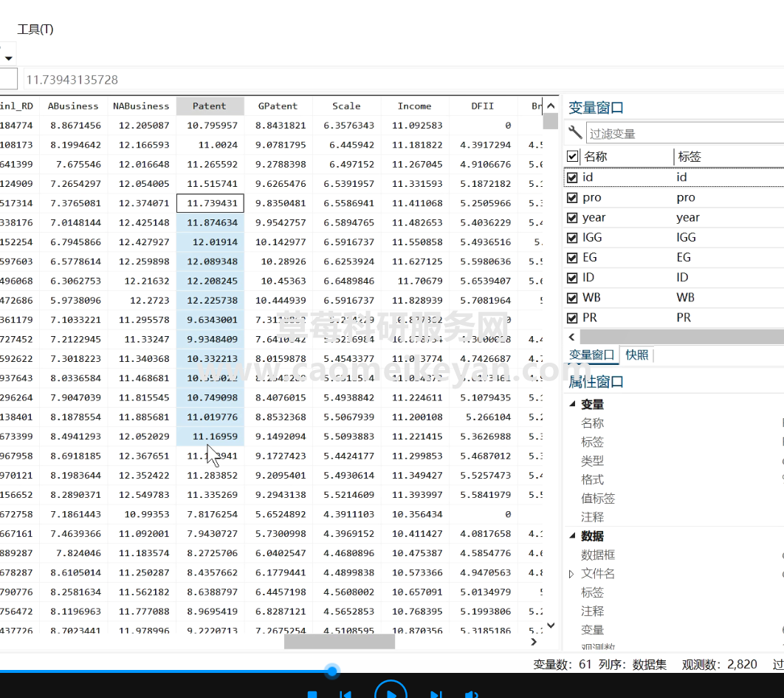The image size is (784, 698).
Task: Select the Scale column header
Action: [346, 106]
